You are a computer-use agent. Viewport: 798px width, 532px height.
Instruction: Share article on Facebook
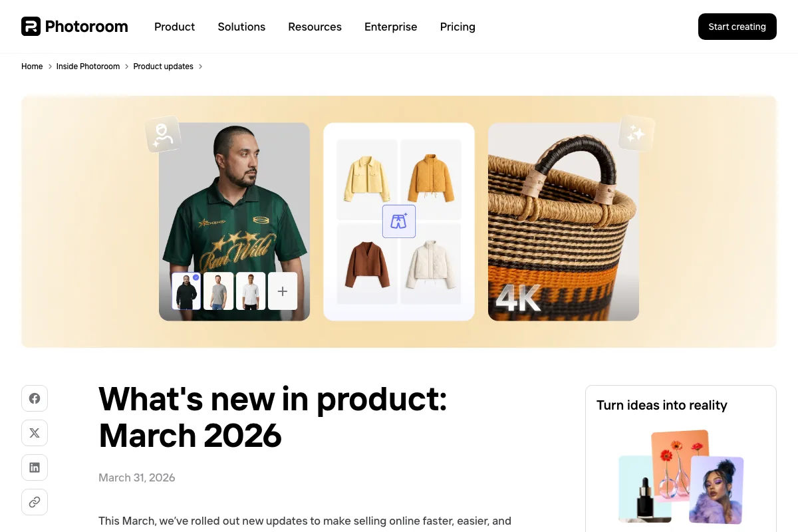click(35, 398)
